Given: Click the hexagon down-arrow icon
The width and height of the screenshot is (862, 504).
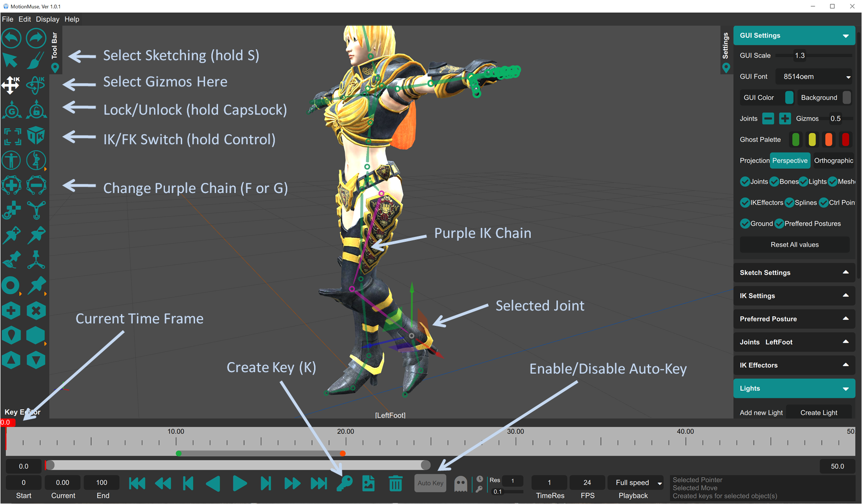Looking at the screenshot, I should [x=36, y=360].
